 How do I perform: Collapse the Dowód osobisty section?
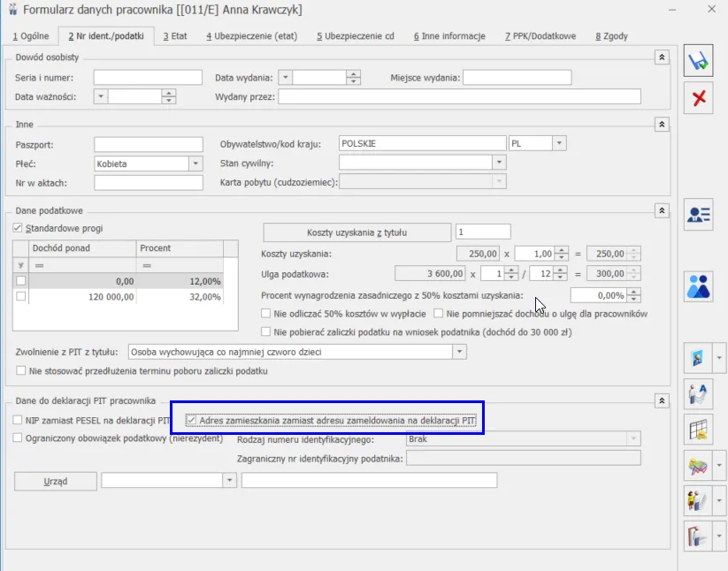click(x=660, y=57)
